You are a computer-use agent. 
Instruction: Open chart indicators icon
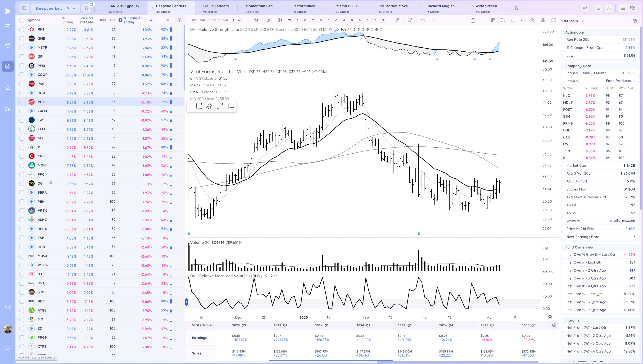tap(269, 20)
